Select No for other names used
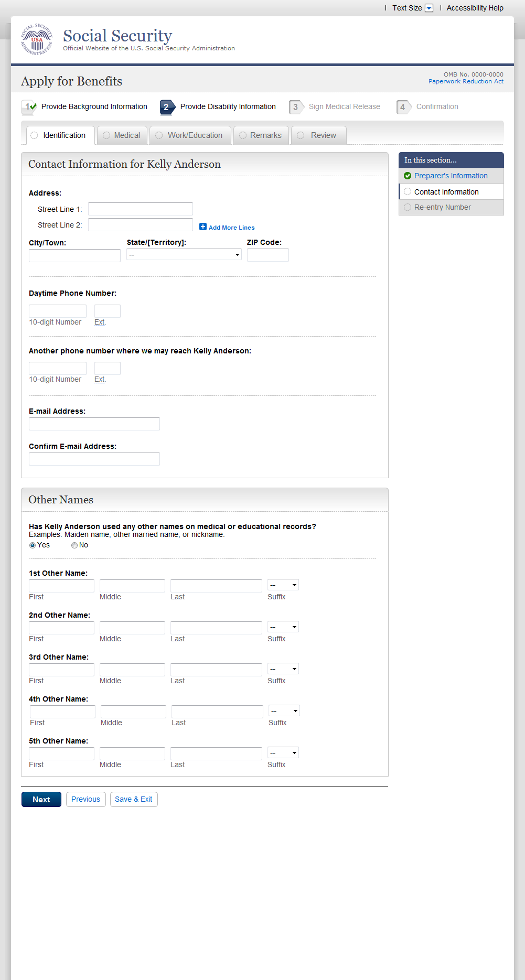Viewport: 525px width, 980px height. pyautogui.click(x=74, y=545)
